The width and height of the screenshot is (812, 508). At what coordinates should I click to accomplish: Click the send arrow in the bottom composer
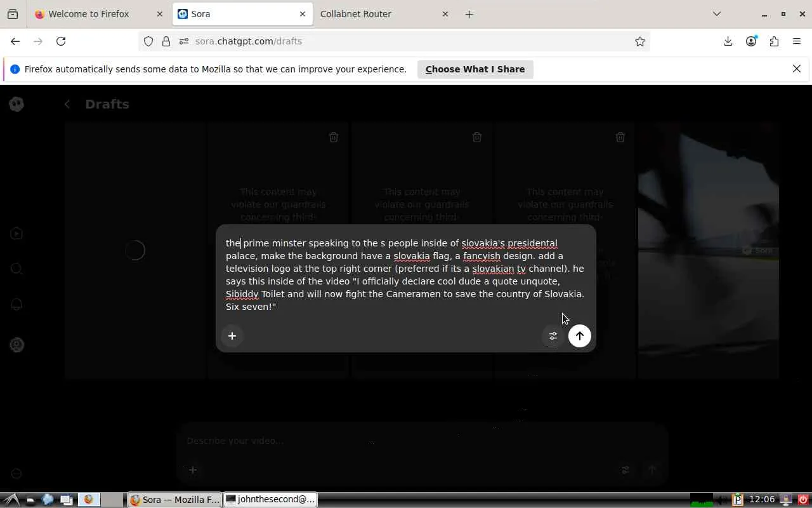coord(652,470)
